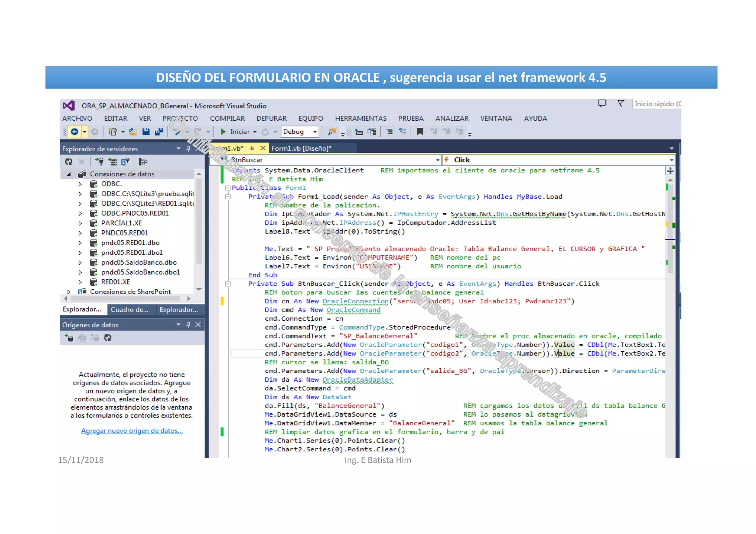The height and width of the screenshot is (534, 756).
Task: Click Connect to Database icon in server explorer
Action: coord(99,162)
